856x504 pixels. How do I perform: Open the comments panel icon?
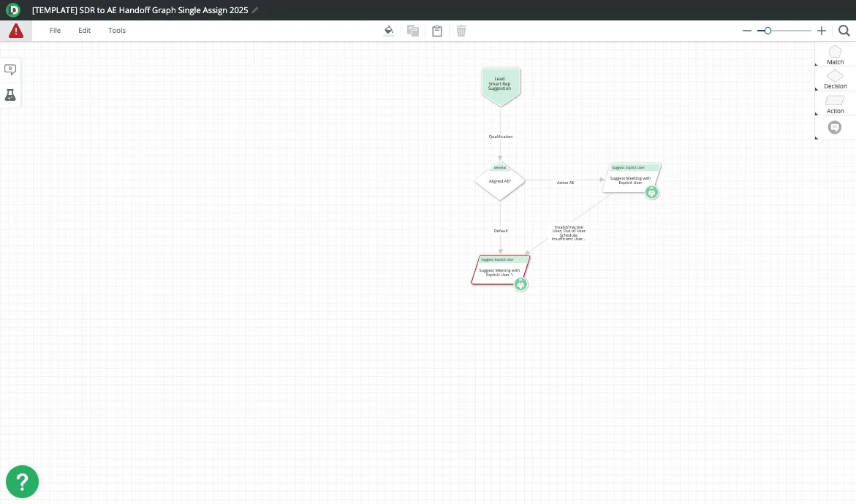[x=10, y=69]
